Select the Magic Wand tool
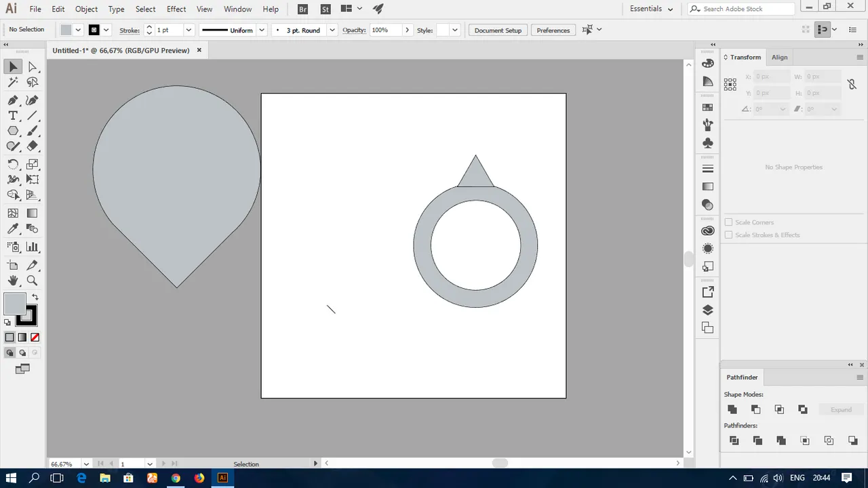This screenshot has width=868, height=488. 13,83
